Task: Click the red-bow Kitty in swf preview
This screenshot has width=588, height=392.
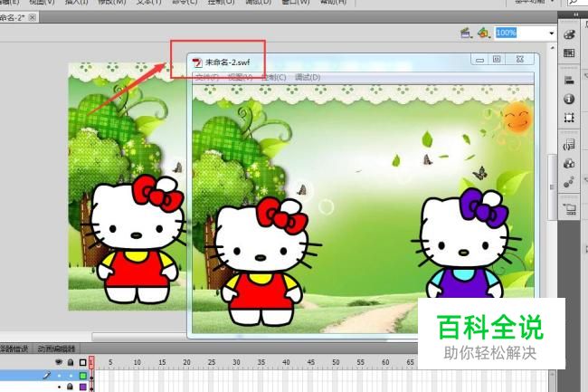Action: 261,261
